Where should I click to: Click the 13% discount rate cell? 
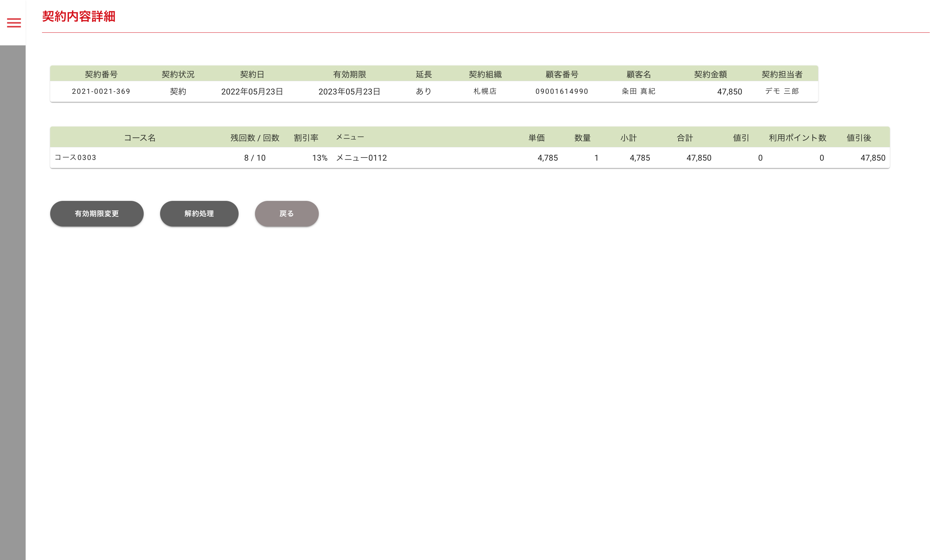tap(319, 158)
